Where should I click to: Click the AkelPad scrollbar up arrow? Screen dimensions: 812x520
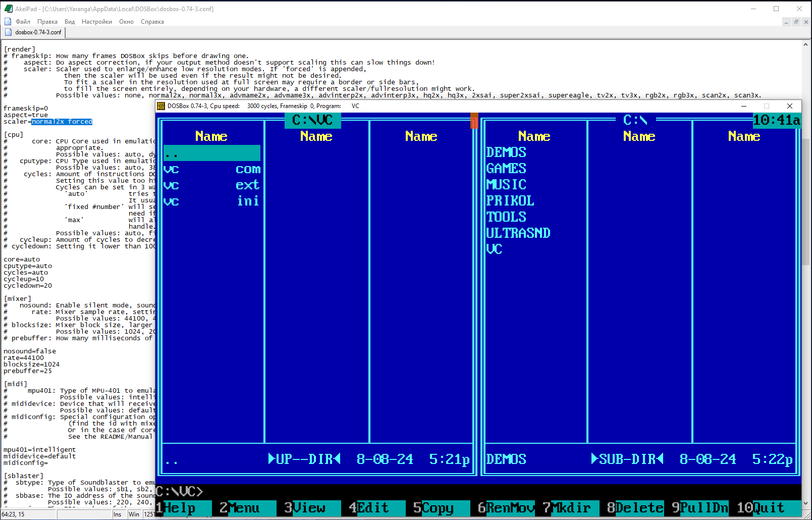806,44
